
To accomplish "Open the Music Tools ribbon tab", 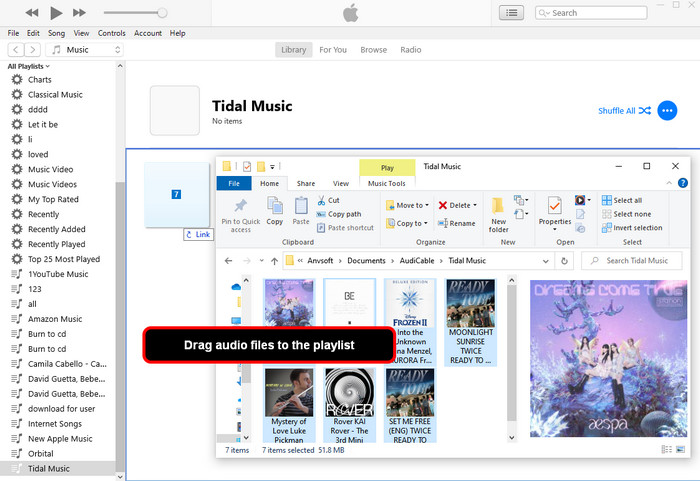I will tap(387, 183).
